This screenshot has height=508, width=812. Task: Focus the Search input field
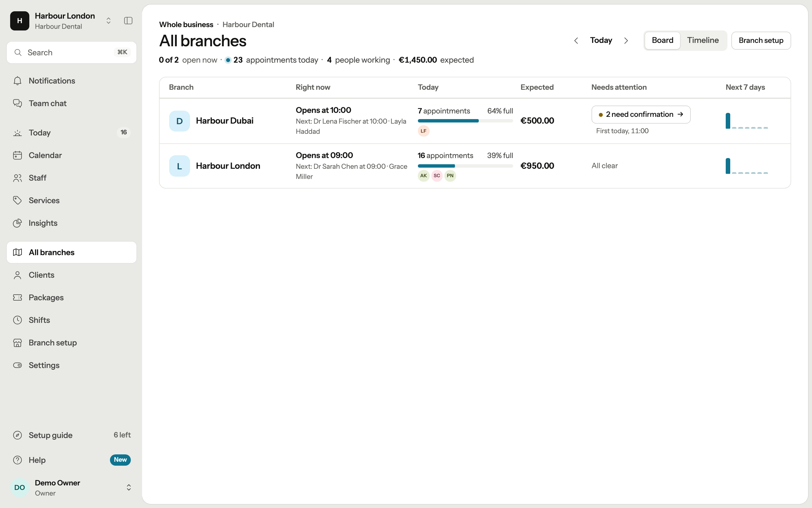pos(71,52)
